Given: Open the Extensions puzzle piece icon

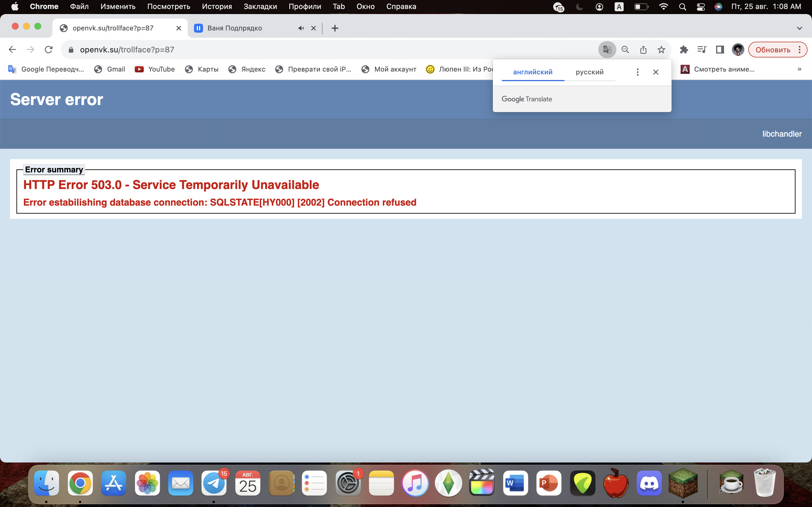Looking at the screenshot, I should [684, 50].
